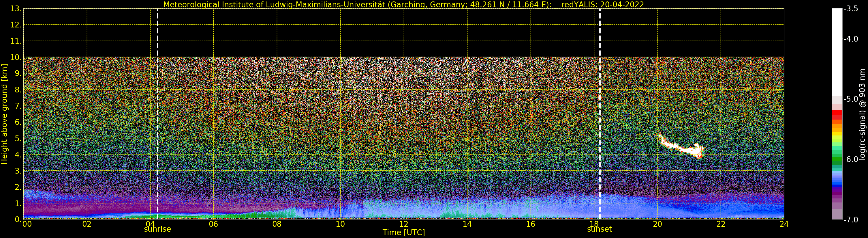Click the 'sunrise' label under the time axis
868x238 pixels.
pyautogui.click(x=157, y=229)
